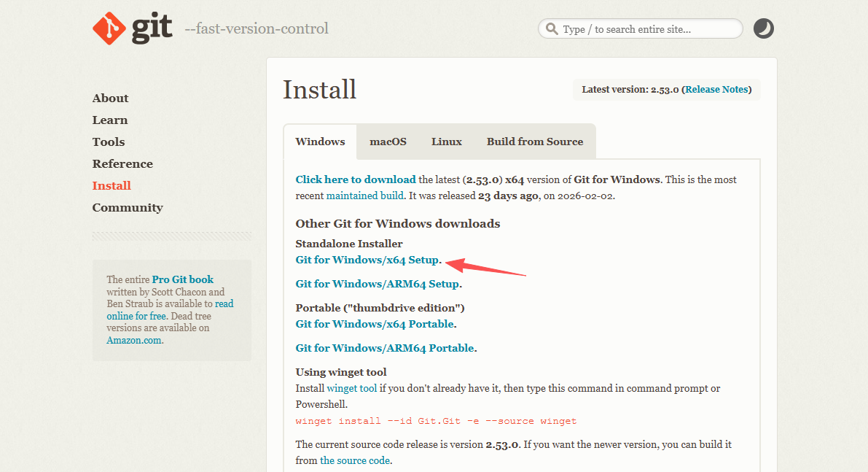
Task: Download Git for Windows/ARM64 Setup
Action: [x=377, y=285]
